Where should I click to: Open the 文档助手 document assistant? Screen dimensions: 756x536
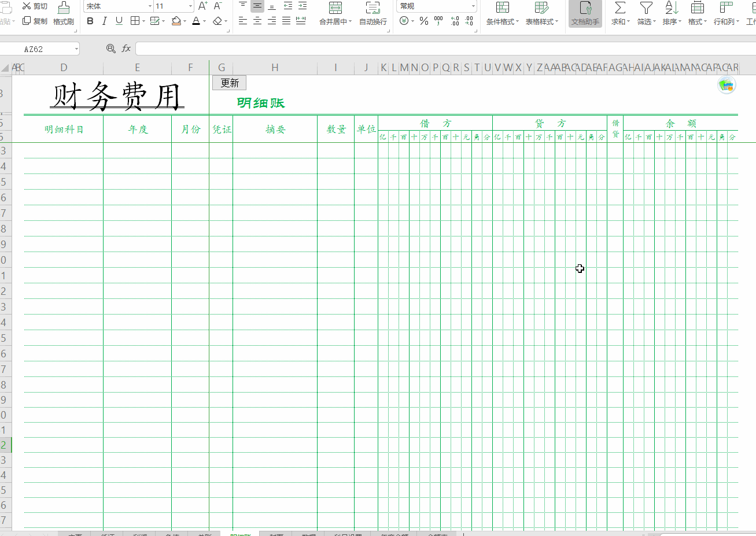585,14
